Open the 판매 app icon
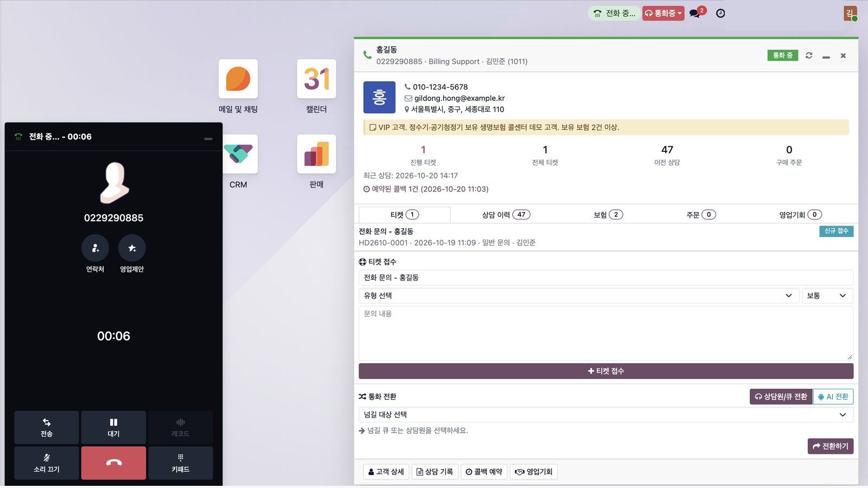868x488 pixels. [316, 154]
